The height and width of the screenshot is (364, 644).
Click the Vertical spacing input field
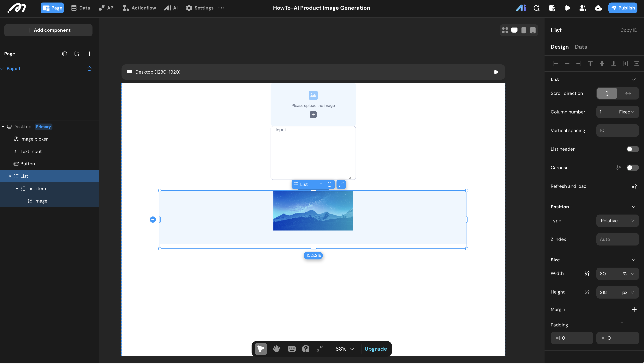click(x=617, y=130)
